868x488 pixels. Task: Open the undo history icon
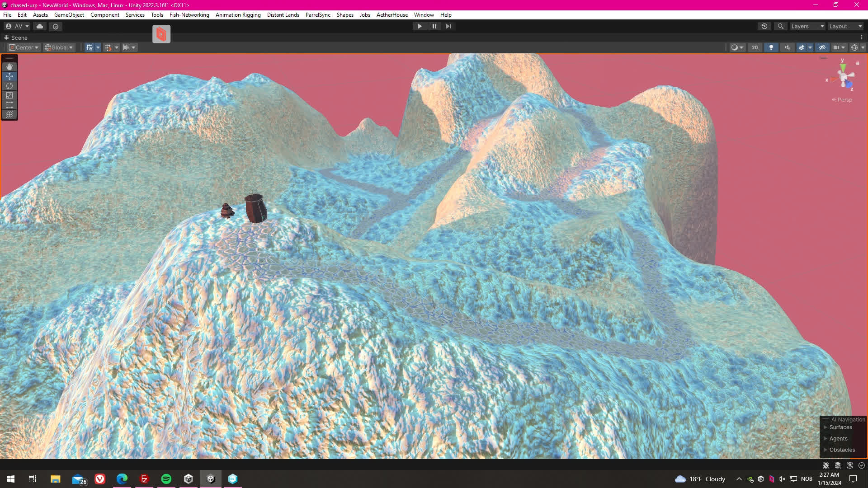pyautogui.click(x=764, y=26)
